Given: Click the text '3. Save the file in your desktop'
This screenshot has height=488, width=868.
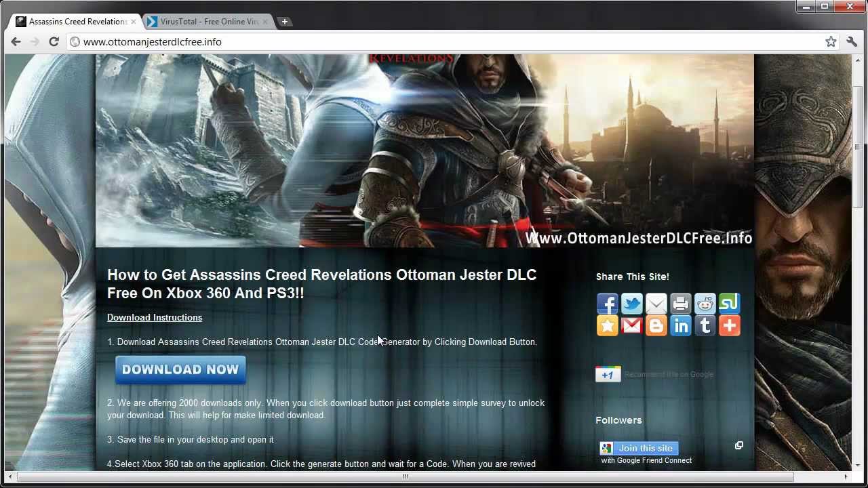Looking at the screenshot, I should (191, 439).
